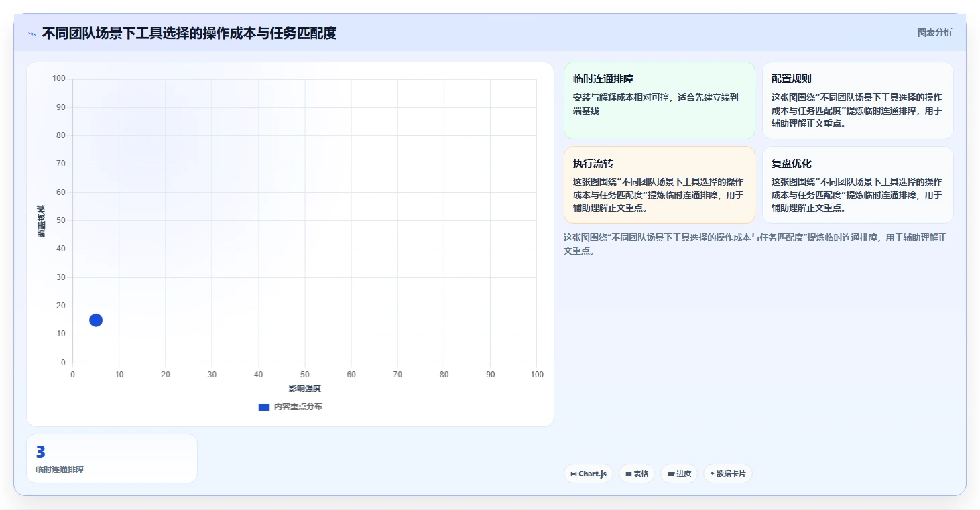Open the 配置规则 card
This screenshot has width=980, height=510.
click(857, 101)
